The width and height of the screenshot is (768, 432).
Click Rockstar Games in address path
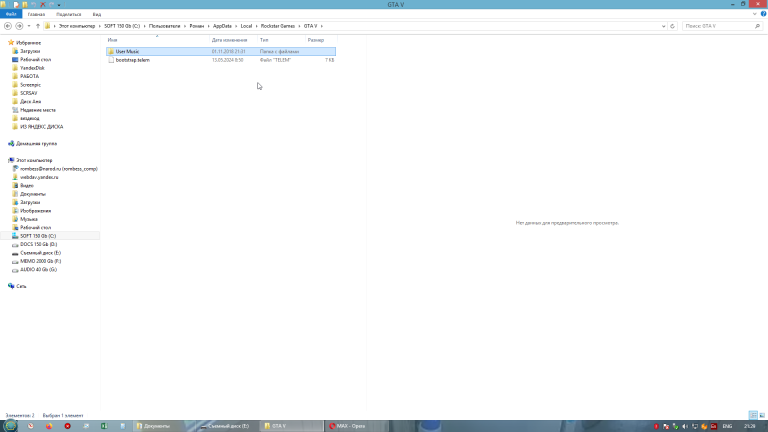point(278,26)
